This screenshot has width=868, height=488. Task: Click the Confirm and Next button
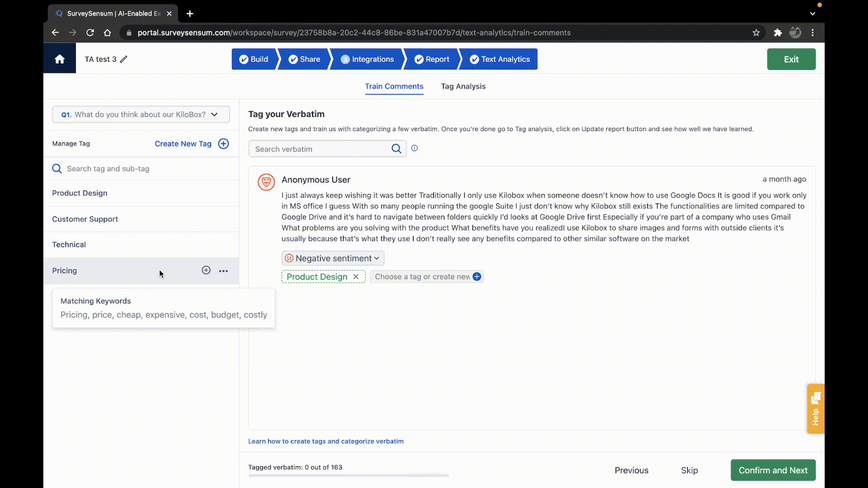[773, 470]
